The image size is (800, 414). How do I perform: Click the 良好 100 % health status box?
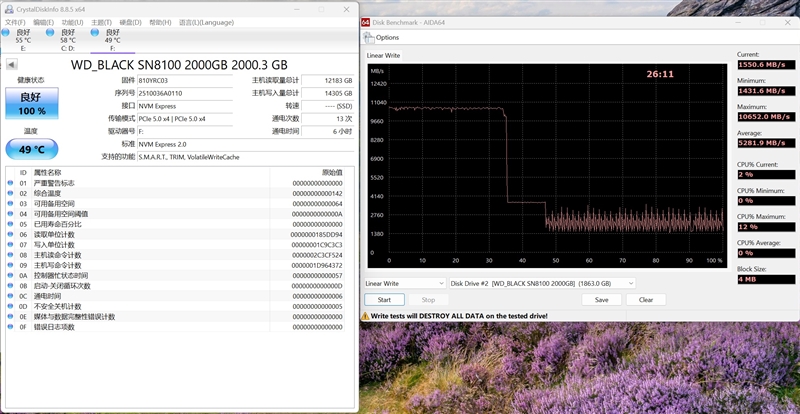point(32,103)
